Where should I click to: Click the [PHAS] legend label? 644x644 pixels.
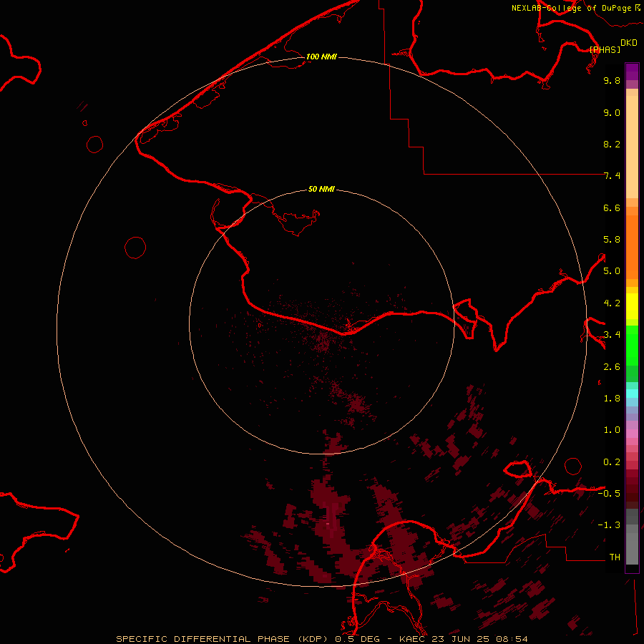pyautogui.click(x=605, y=49)
